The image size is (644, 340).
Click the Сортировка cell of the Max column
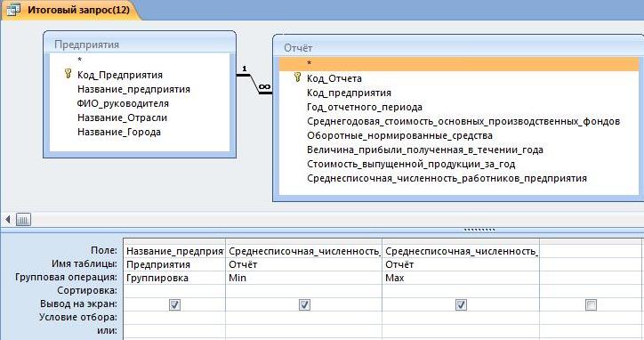pyautogui.click(x=461, y=291)
